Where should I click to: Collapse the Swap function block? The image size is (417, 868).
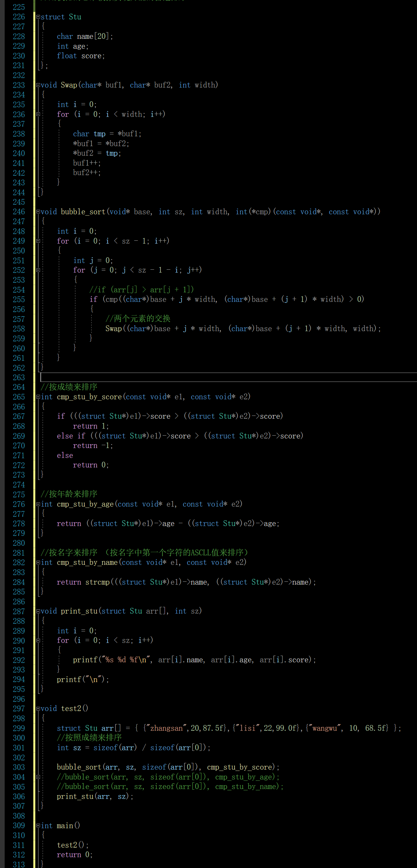(x=38, y=85)
